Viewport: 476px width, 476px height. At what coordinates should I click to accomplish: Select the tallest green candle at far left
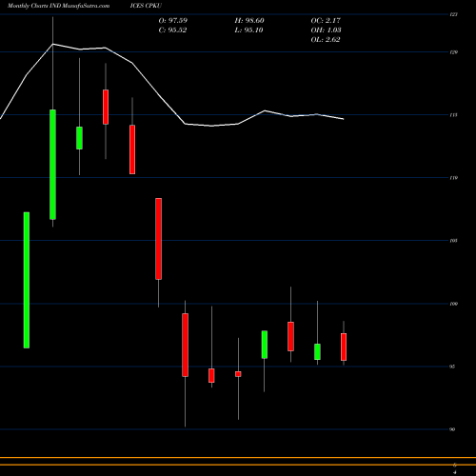click(27, 280)
